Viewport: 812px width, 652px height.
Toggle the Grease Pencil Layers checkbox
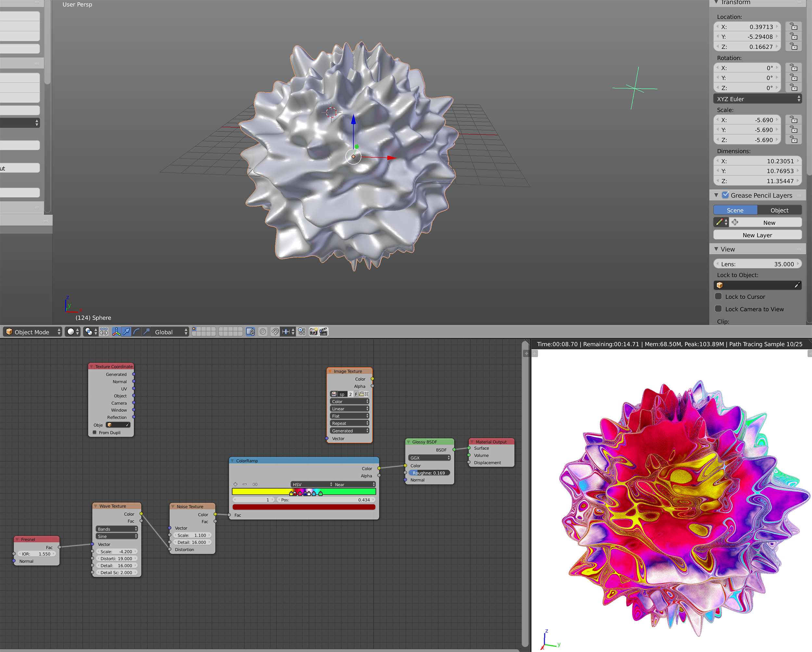[x=725, y=195]
